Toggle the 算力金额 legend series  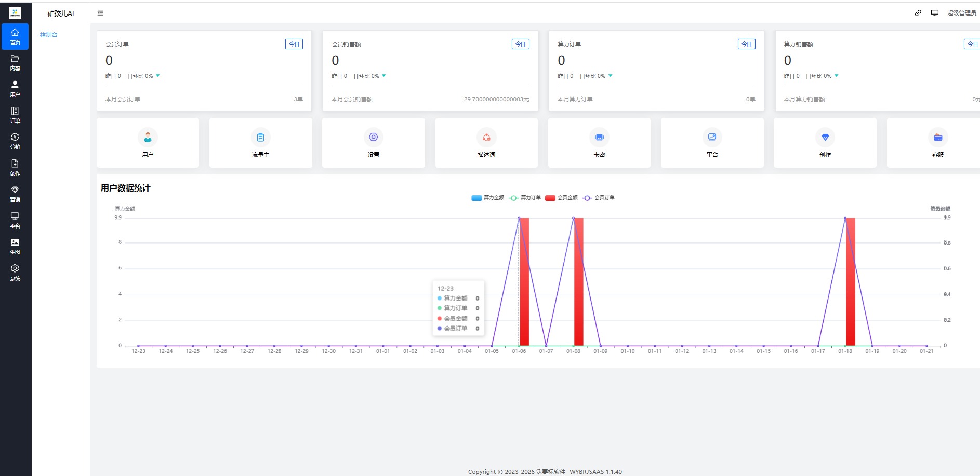coord(487,198)
